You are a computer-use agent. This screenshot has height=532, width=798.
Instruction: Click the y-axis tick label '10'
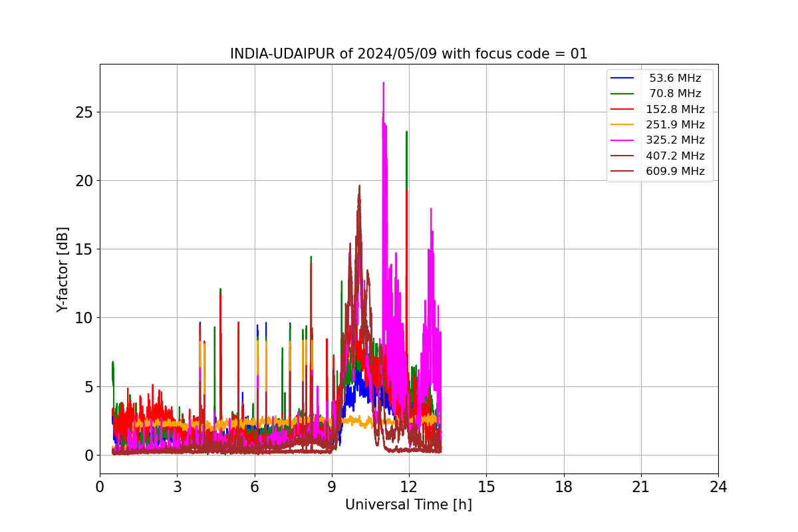pos(86,318)
